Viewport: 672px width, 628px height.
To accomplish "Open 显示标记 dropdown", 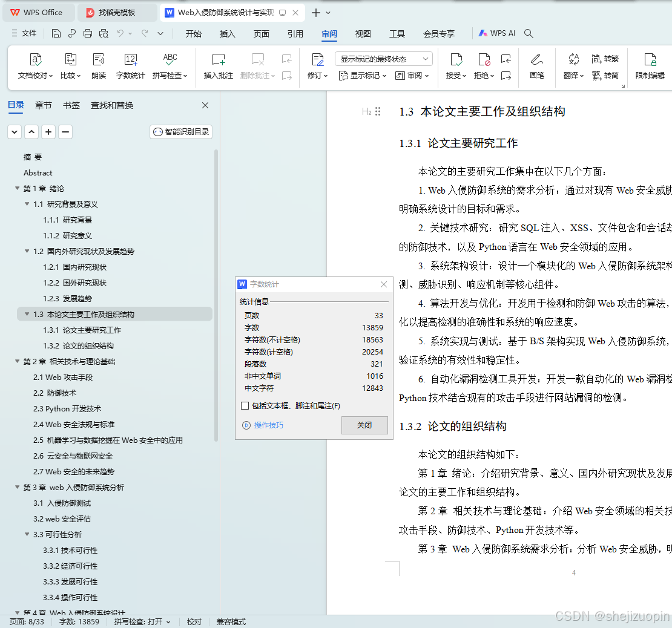I will [363, 76].
